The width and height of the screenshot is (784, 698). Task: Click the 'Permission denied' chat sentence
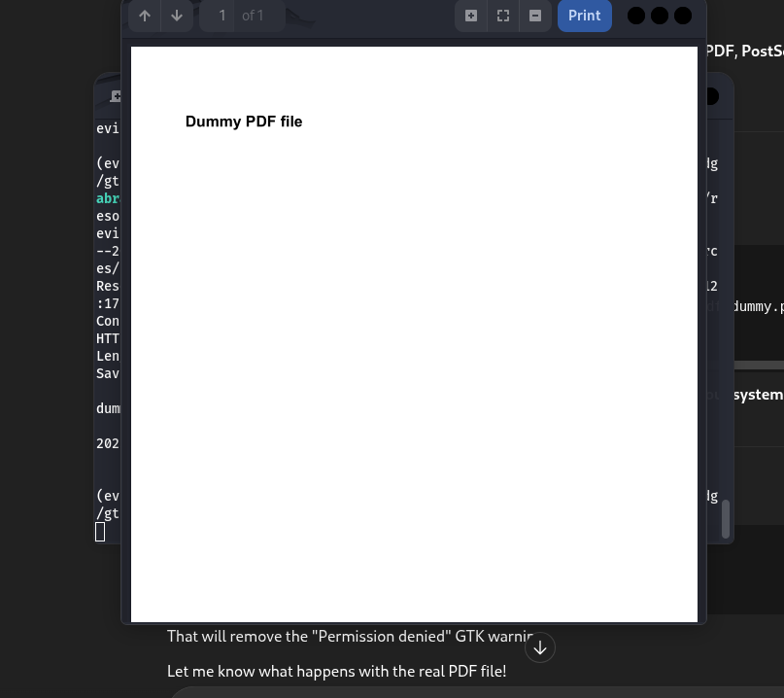(350, 636)
